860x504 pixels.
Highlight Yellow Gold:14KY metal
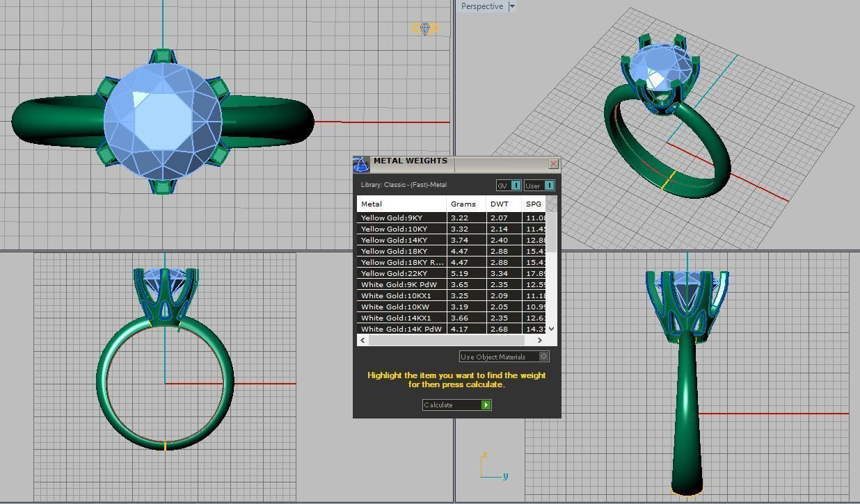[x=452, y=240]
